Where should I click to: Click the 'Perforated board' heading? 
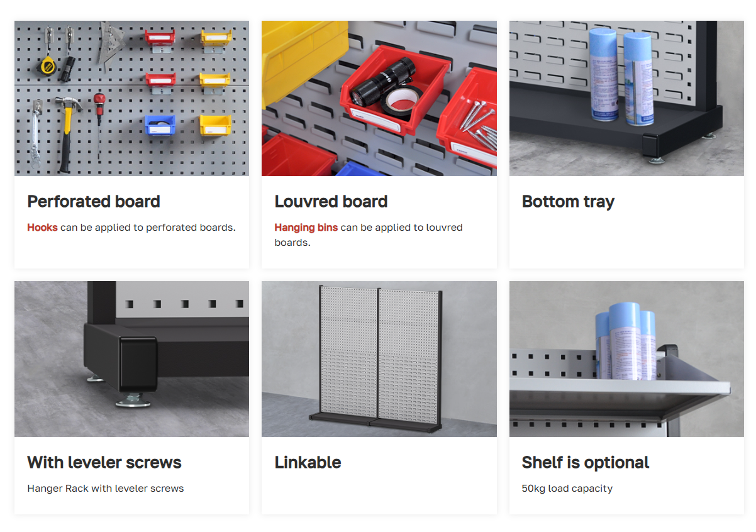tap(94, 202)
